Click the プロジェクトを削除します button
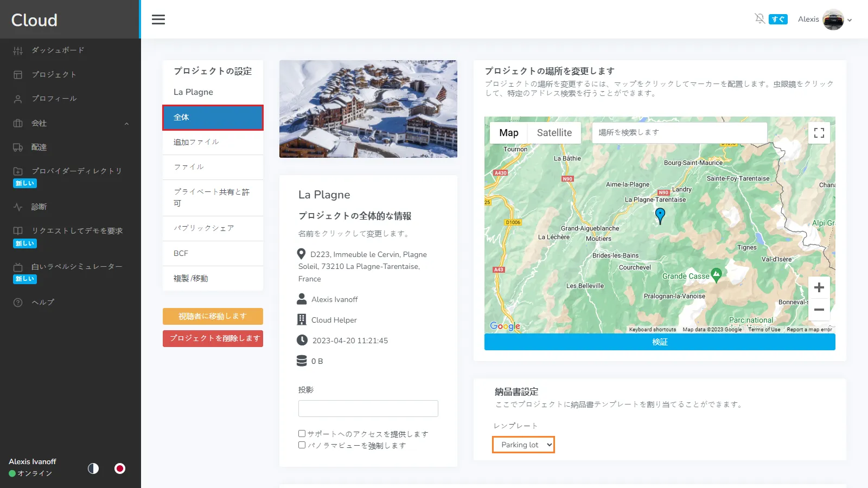Viewport: 868px width, 488px height. coord(213,338)
